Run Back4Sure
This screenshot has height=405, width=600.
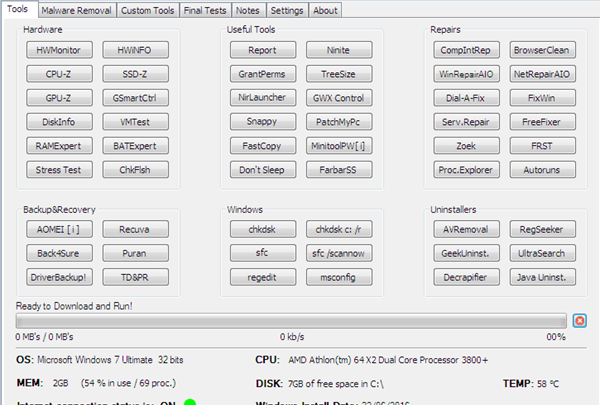click(59, 253)
